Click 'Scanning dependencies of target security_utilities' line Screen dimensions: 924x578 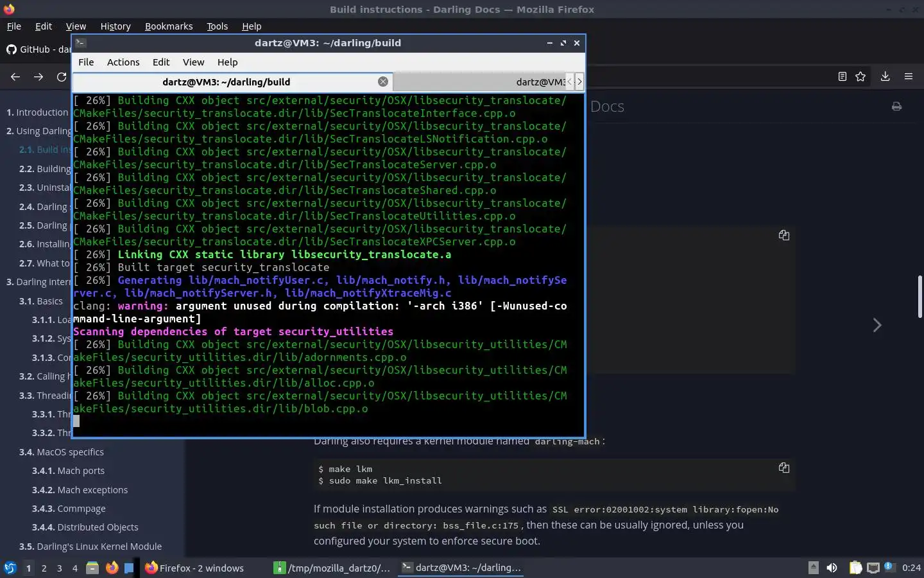(233, 331)
